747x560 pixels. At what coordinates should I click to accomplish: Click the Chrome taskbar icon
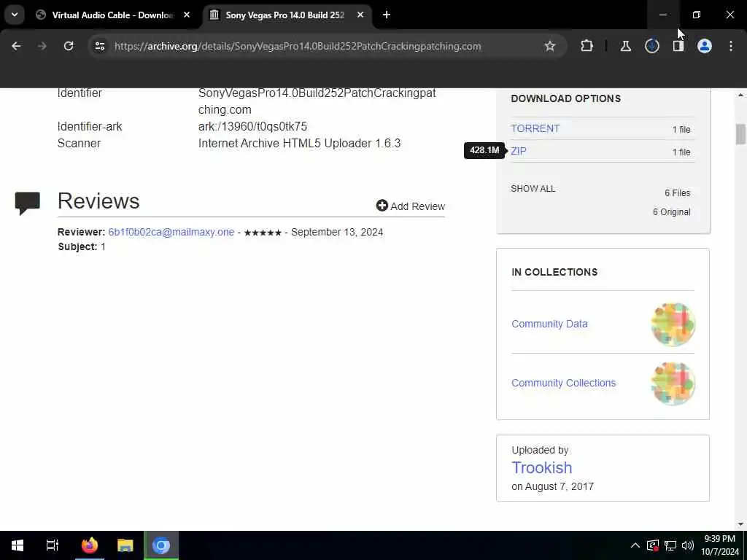161,545
